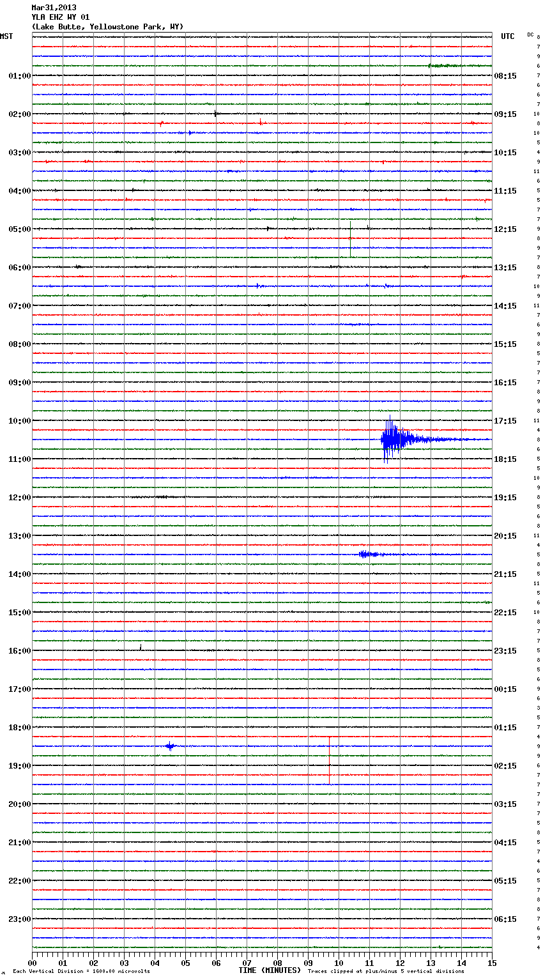This screenshot has width=543, height=980.
Task: Select the '00:15' UTC time label
Action: coord(505,689)
